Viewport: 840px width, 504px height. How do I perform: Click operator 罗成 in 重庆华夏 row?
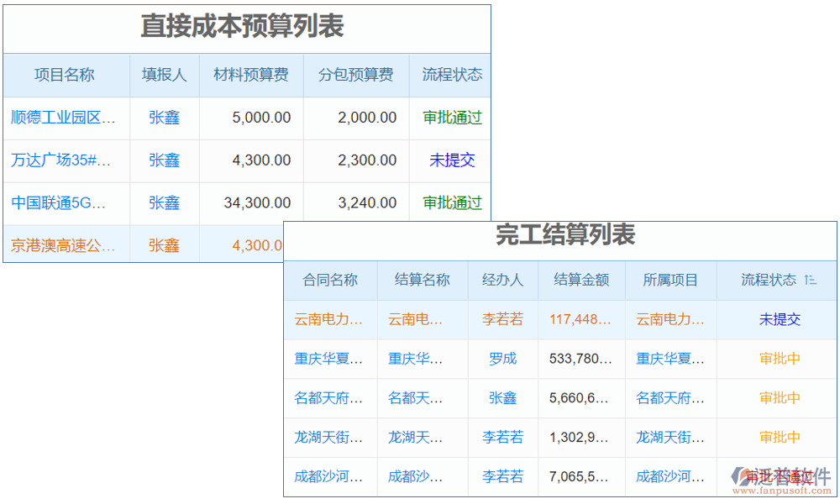point(501,359)
